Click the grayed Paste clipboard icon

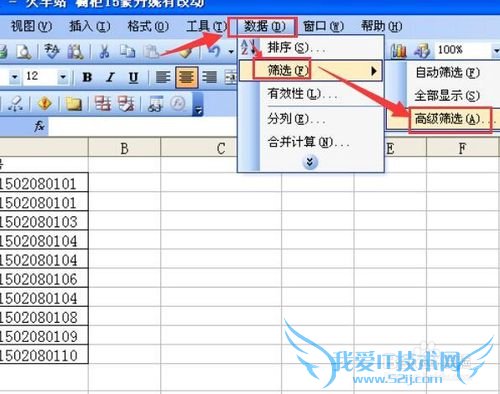pos(151,52)
